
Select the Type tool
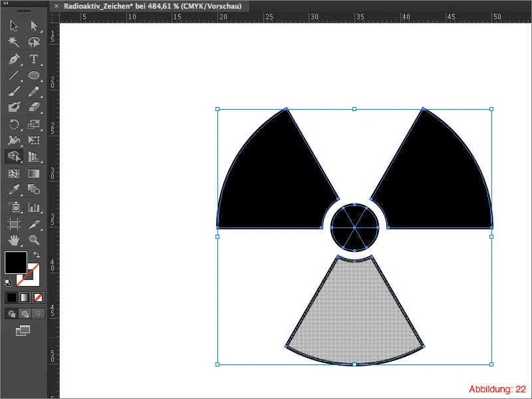pyautogui.click(x=34, y=59)
